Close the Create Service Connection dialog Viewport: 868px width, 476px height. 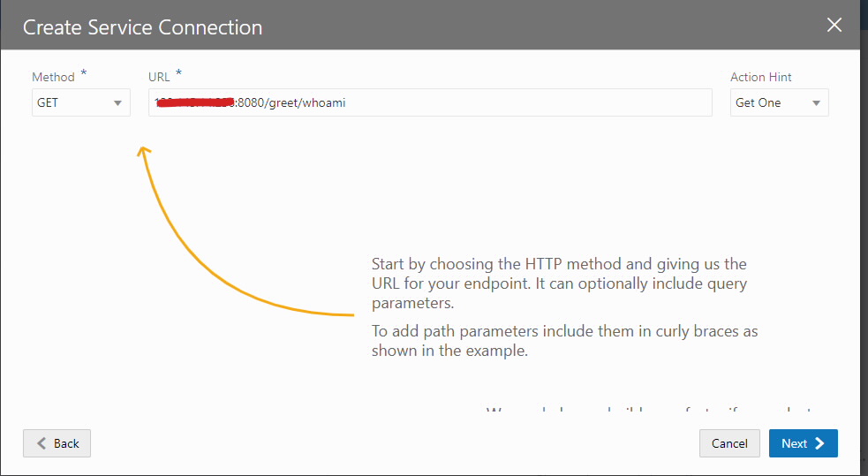[x=834, y=25]
